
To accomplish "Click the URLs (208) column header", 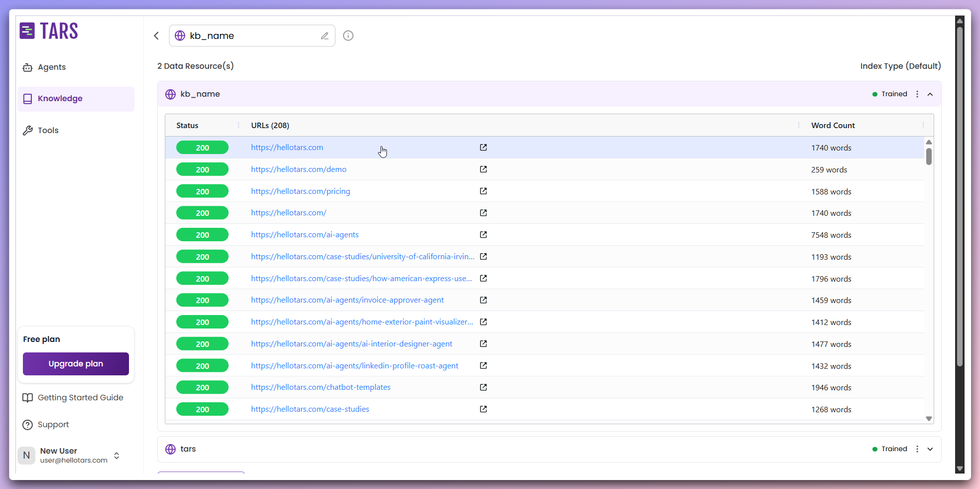I will tap(270, 126).
